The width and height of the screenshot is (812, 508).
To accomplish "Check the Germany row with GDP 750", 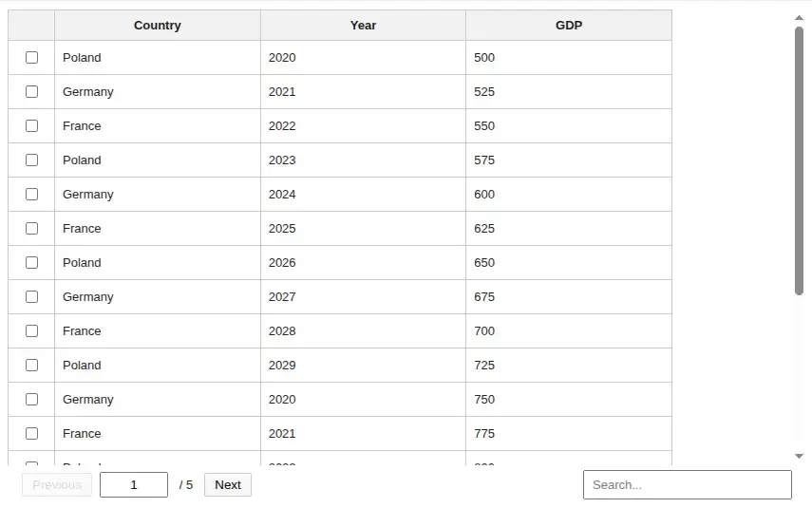I will [31, 399].
